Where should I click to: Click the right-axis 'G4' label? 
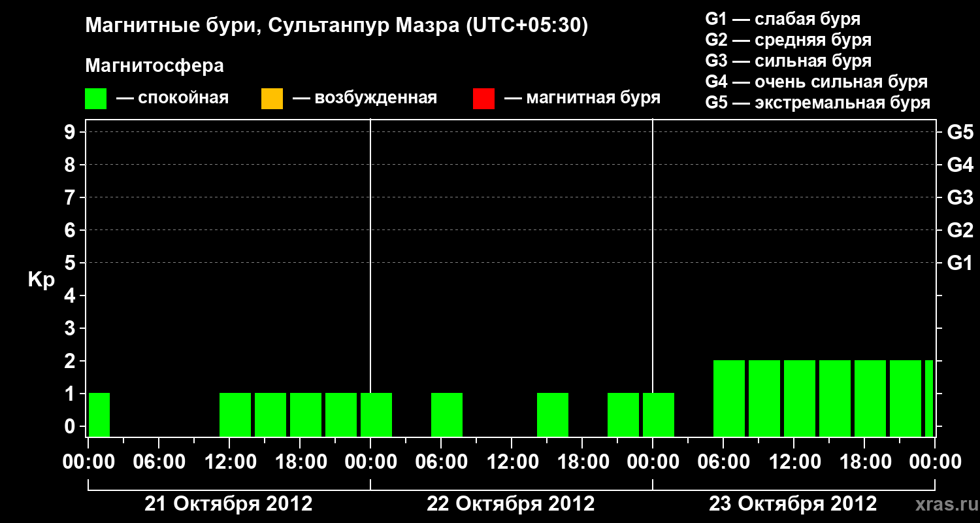point(960,165)
